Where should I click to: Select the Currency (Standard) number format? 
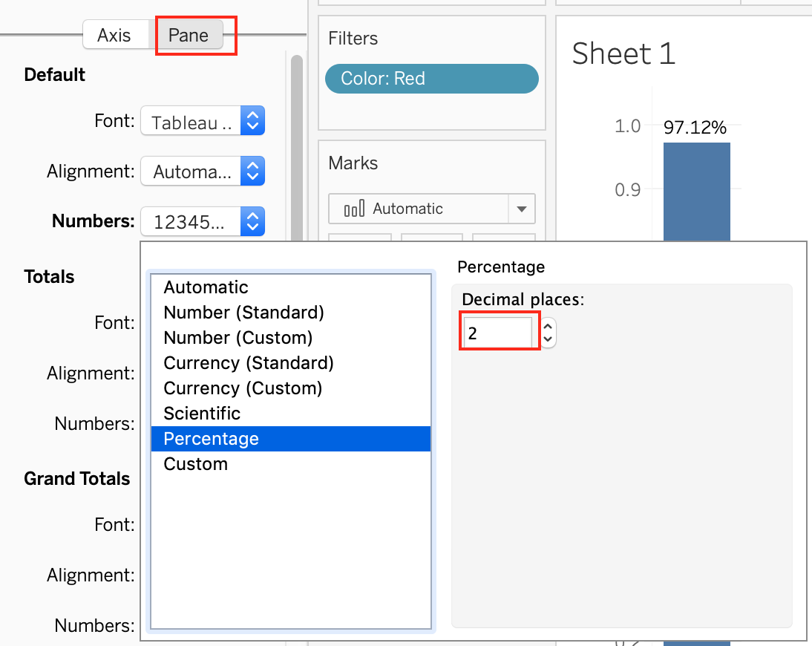click(x=249, y=362)
